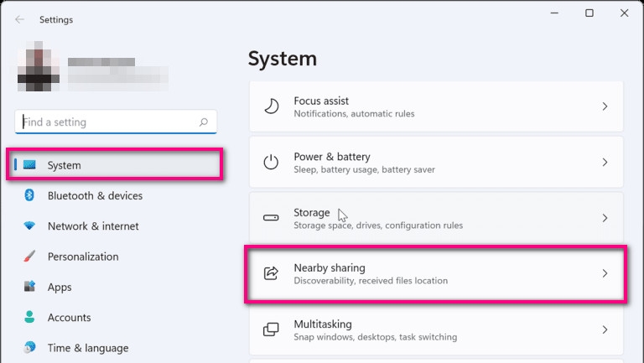This screenshot has width=644, height=363.
Task: Open the user profile picture
Action: (x=39, y=65)
